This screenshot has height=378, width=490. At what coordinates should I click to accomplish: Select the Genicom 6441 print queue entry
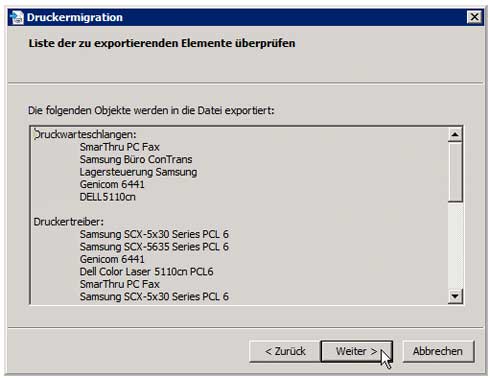pyautogui.click(x=112, y=184)
